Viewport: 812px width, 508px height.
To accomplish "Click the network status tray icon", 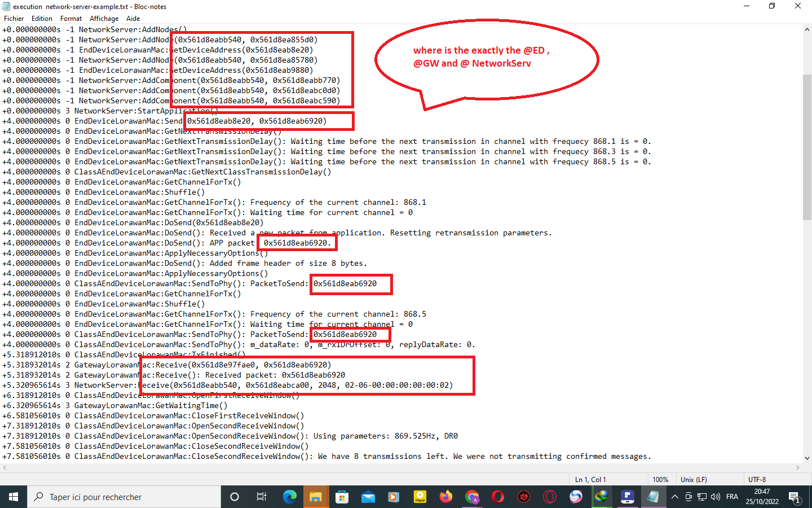I will (702, 497).
